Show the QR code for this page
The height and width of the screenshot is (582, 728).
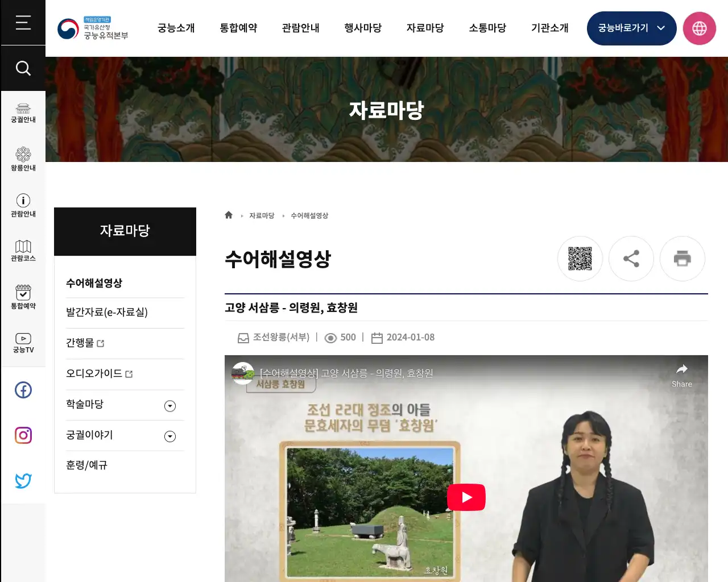(580, 259)
